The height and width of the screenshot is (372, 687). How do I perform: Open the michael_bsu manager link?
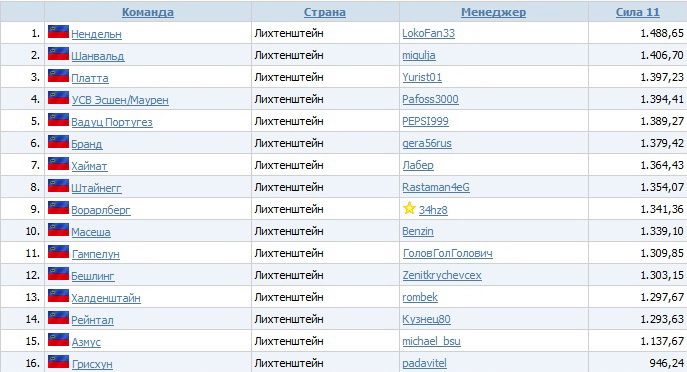(x=431, y=341)
